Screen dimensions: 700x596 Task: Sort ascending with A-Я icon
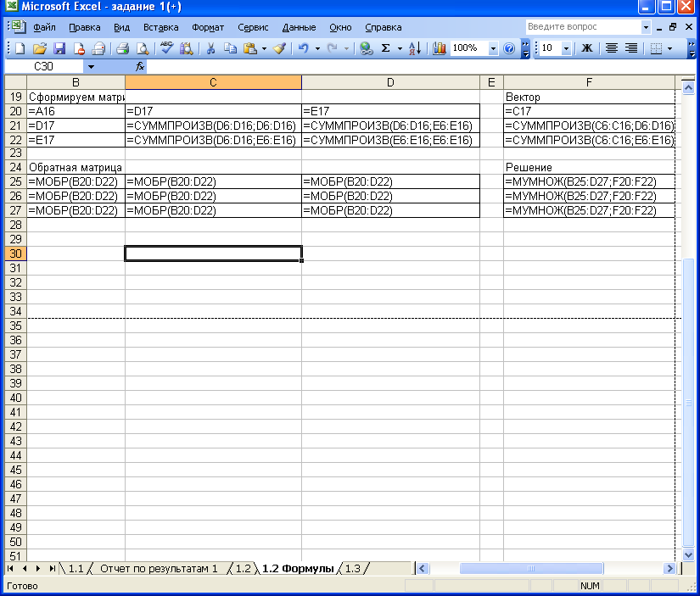(x=414, y=48)
